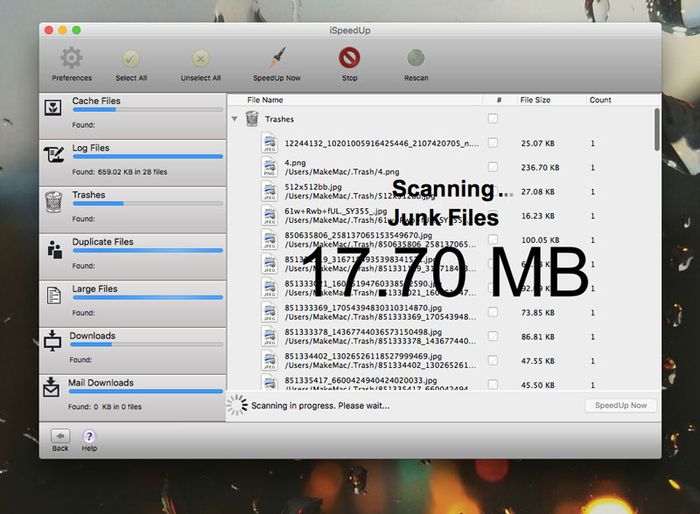Open Preferences gear icon
Screen dimensions: 700x514
click(71, 58)
